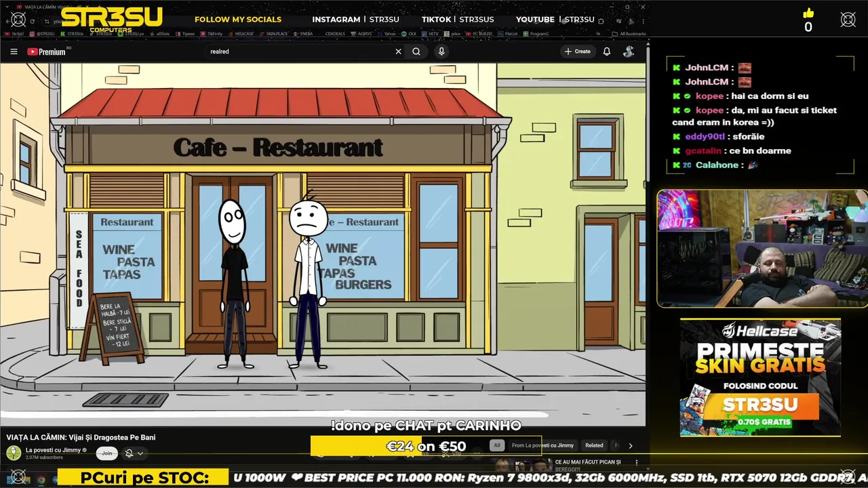Click the Hellcase 'PRIMESTE SKIN GRATIS' banner

point(760,378)
